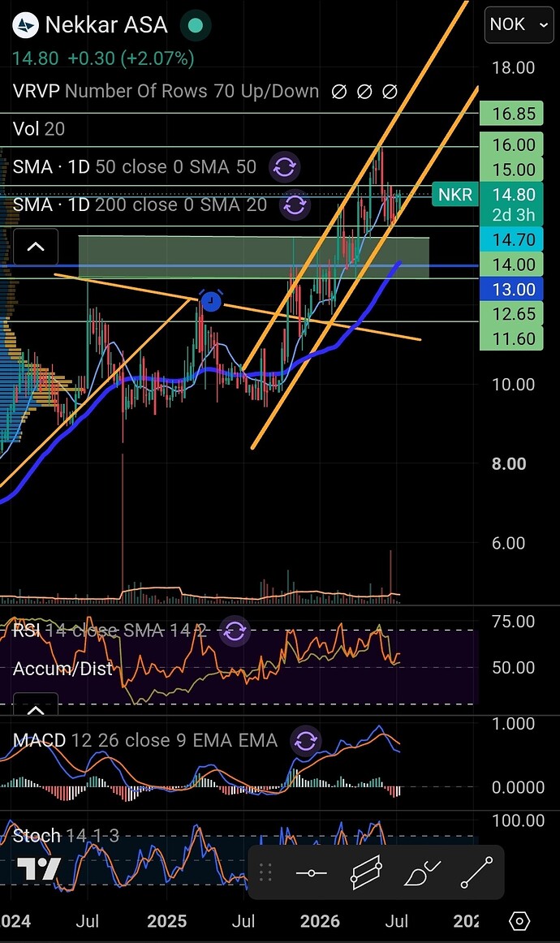Tap the Stoch 100.00 axis label
Viewport: 560px width, 943px height.
pyautogui.click(x=518, y=820)
